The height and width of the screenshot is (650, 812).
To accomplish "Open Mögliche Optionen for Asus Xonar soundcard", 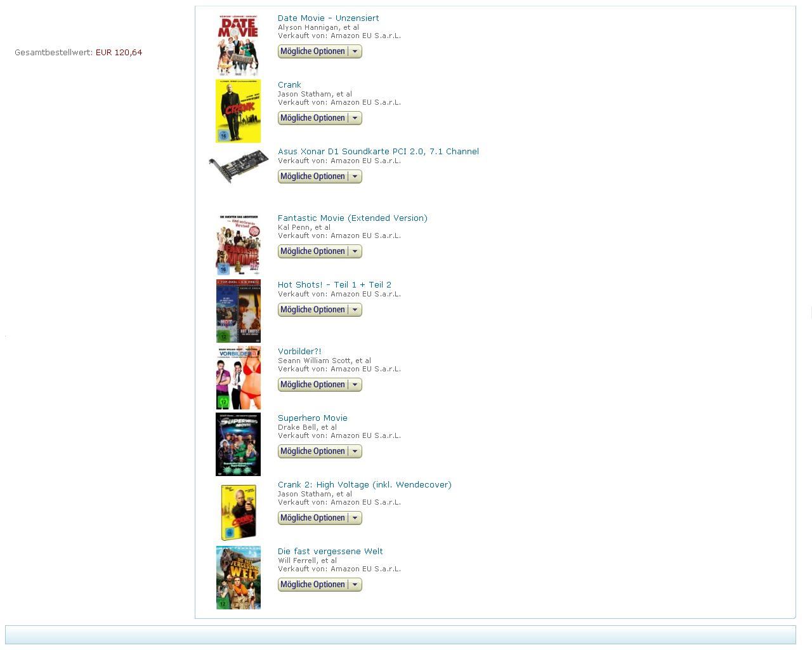I will pyautogui.click(x=320, y=176).
